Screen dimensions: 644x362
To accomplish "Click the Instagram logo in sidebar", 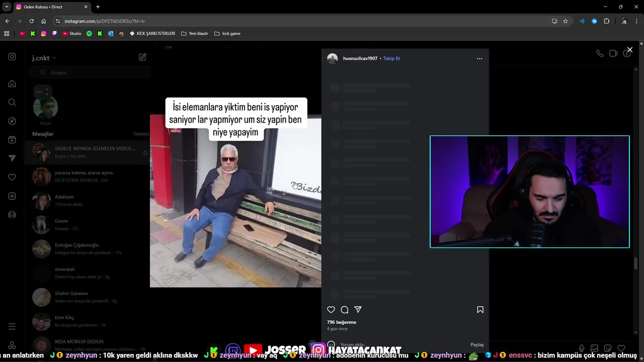I will [12, 57].
